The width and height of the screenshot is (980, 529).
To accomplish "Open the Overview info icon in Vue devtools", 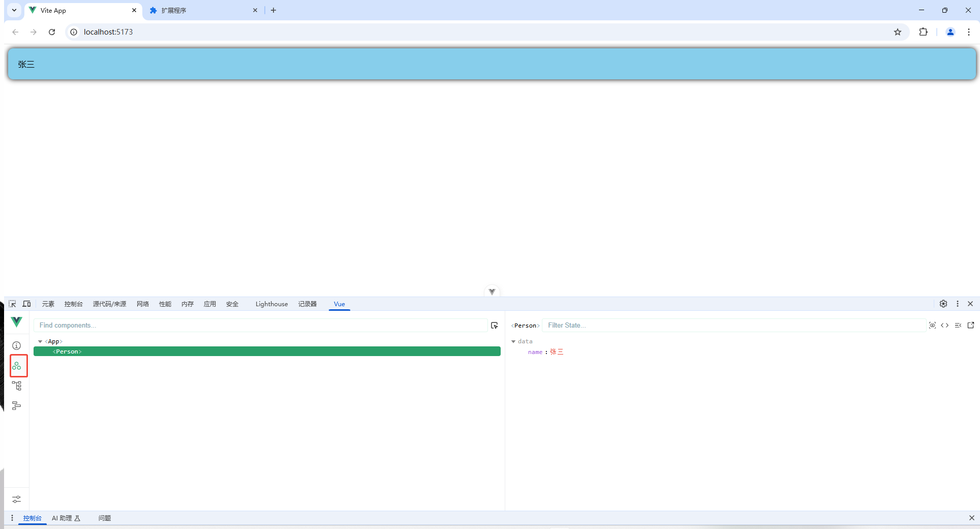I will [x=17, y=345].
